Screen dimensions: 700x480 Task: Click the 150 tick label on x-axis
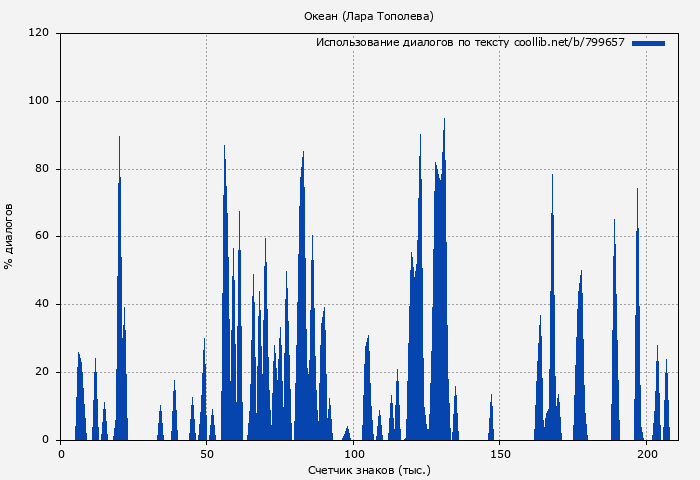[500, 453]
